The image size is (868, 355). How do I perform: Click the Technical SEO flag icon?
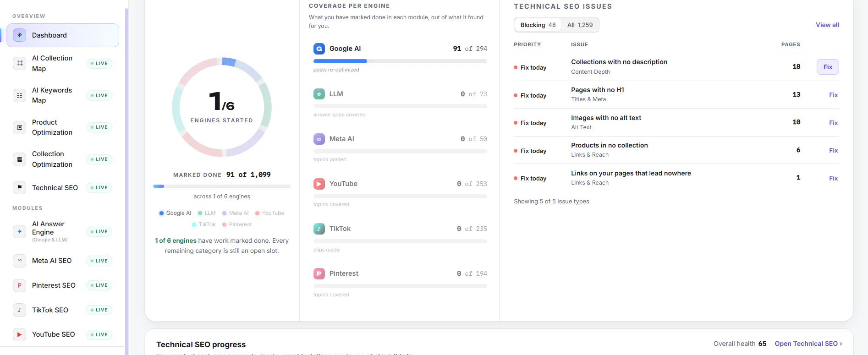(x=20, y=188)
